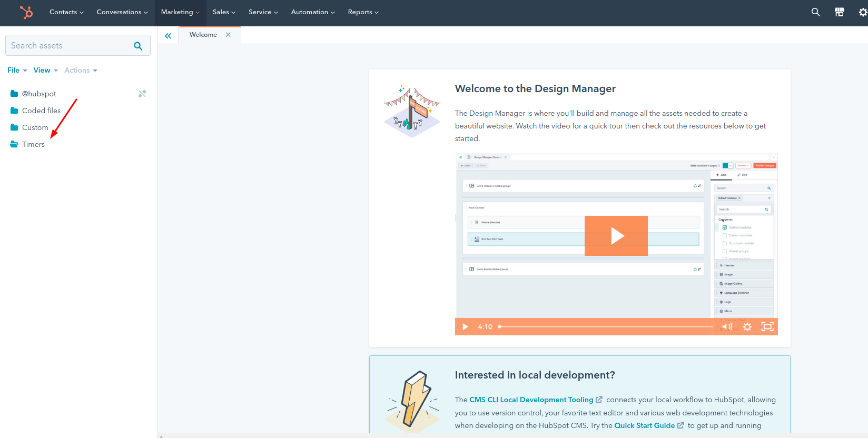Select the @hubspot folder label
Screen dimensions: 868x438
39,94
